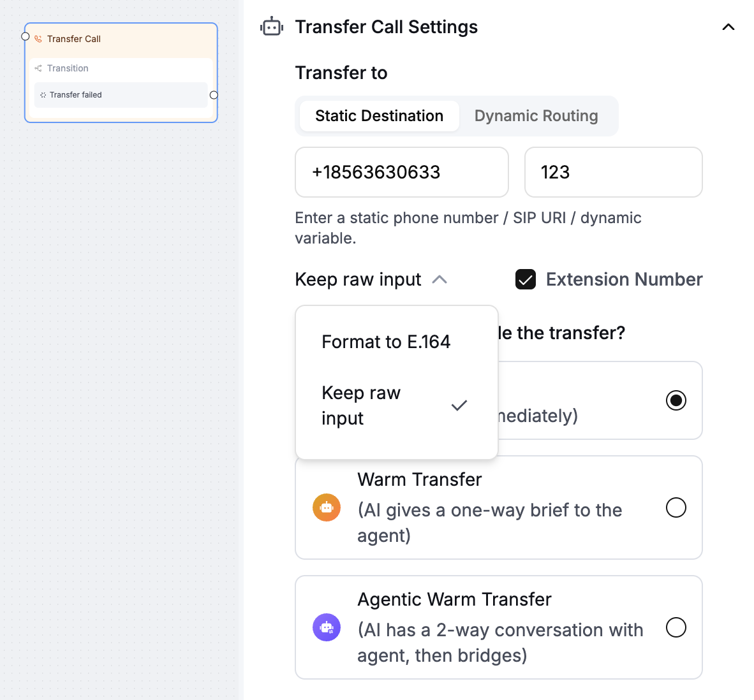Click the phone icon on Transfer Call node

point(38,39)
